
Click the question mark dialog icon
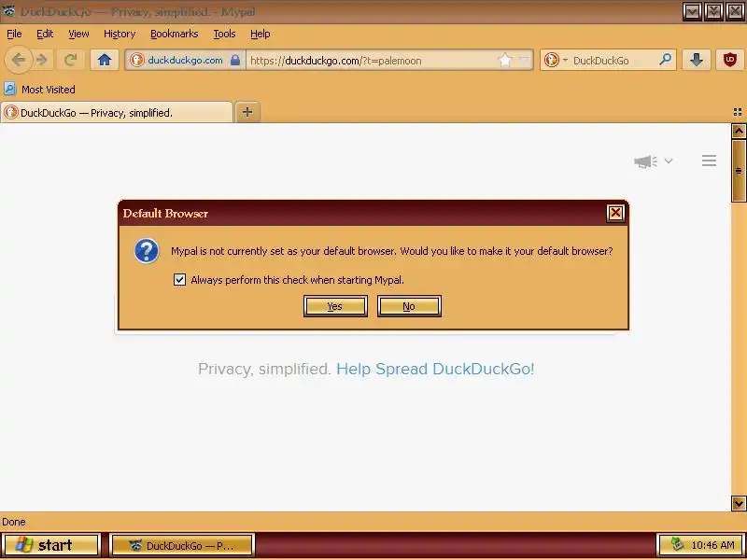click(147, 251)
